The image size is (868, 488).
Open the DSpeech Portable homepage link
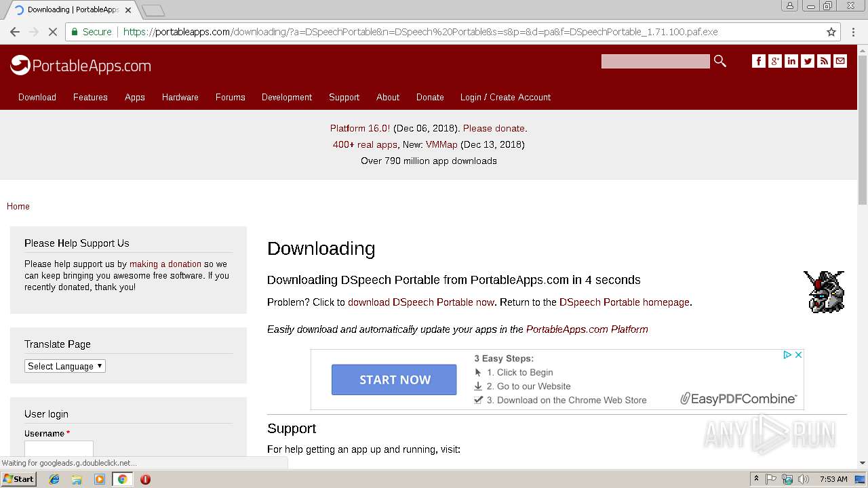[625, 302]
